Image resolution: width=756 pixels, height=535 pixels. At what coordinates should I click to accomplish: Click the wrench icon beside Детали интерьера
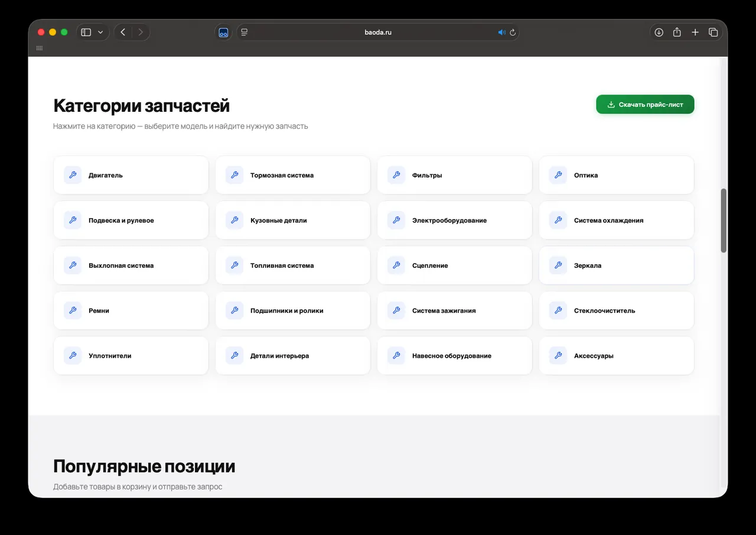tap(234, 356)
